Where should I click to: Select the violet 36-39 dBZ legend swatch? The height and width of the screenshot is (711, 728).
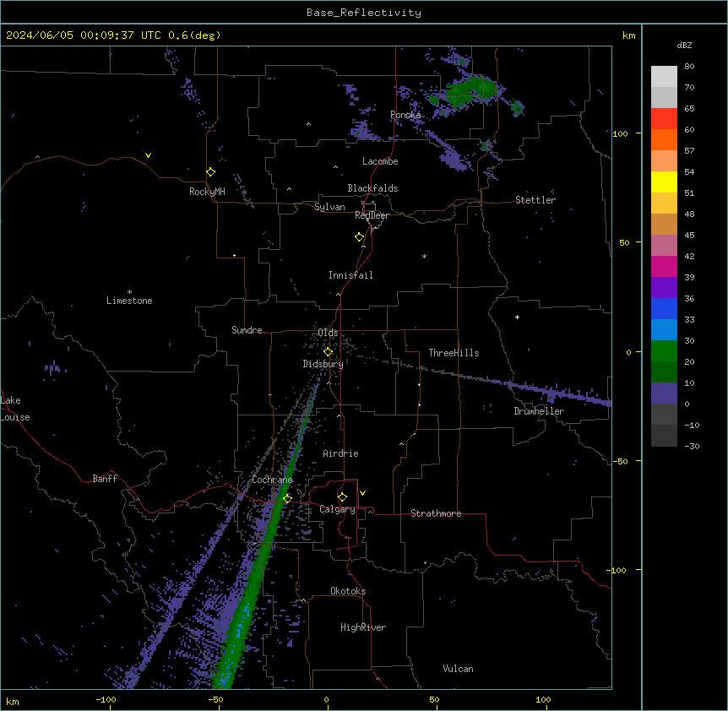pos(664,288)
